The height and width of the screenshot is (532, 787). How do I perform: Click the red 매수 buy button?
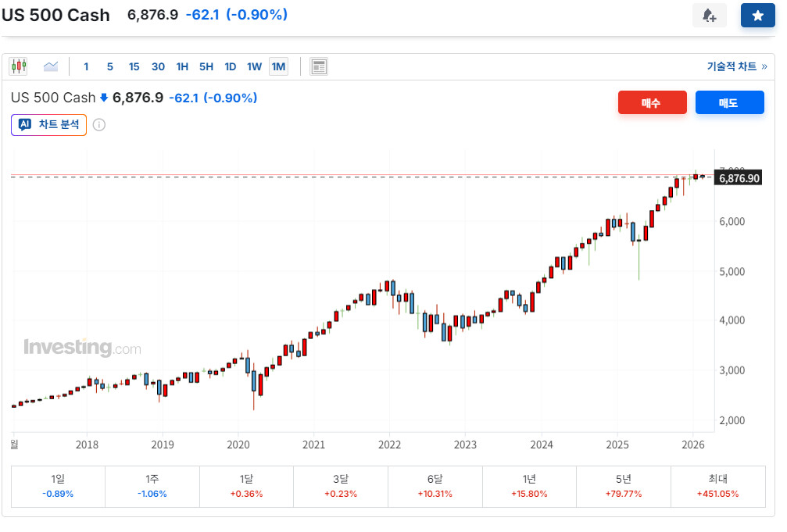[652, 102]
